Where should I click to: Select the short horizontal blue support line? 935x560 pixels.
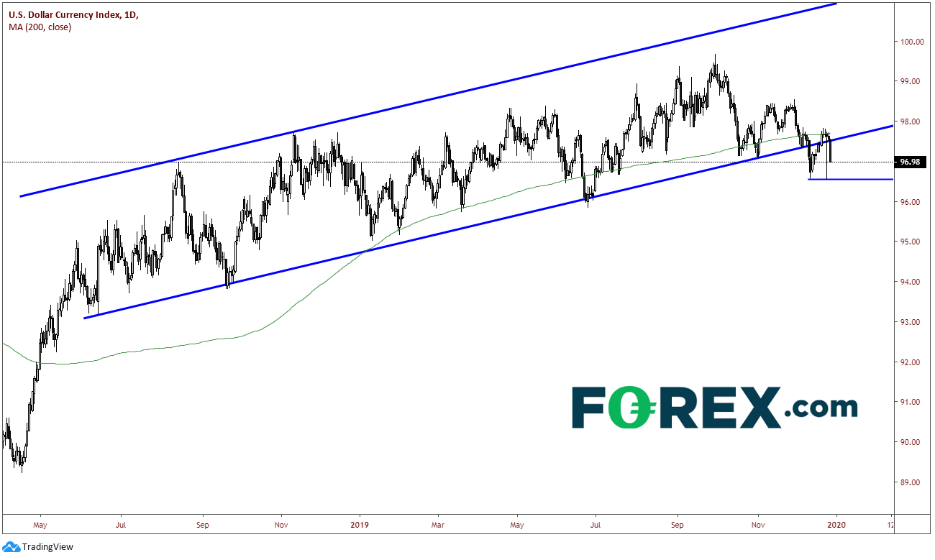[x=851, y=179]
